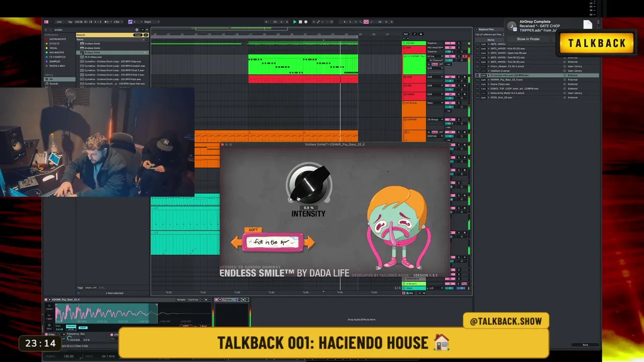Toggle the pink arrangement Loop switch

point(366,22)
